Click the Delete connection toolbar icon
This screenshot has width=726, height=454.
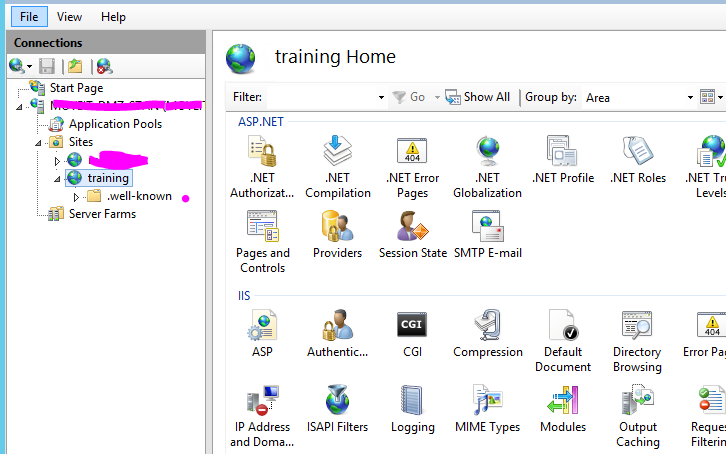click(105, 66)
